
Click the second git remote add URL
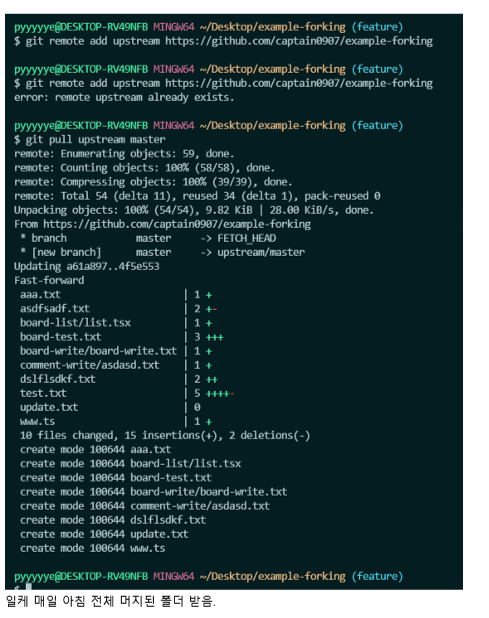click(299, 84)
